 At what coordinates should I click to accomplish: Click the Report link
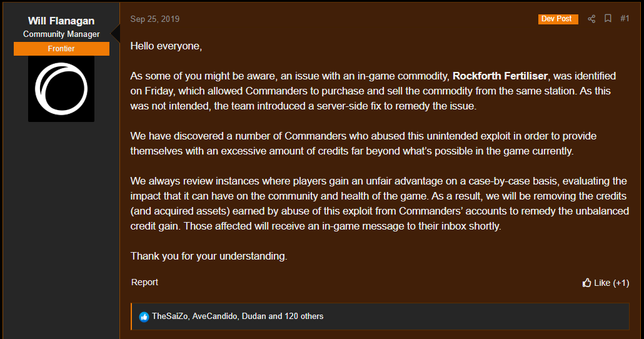[144, 282]
